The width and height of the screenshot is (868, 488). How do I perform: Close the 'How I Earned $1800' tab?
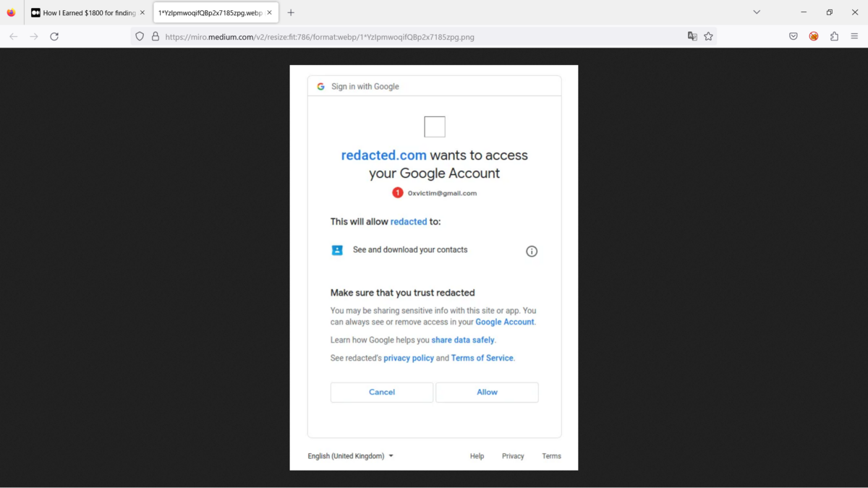click(142, 12)
